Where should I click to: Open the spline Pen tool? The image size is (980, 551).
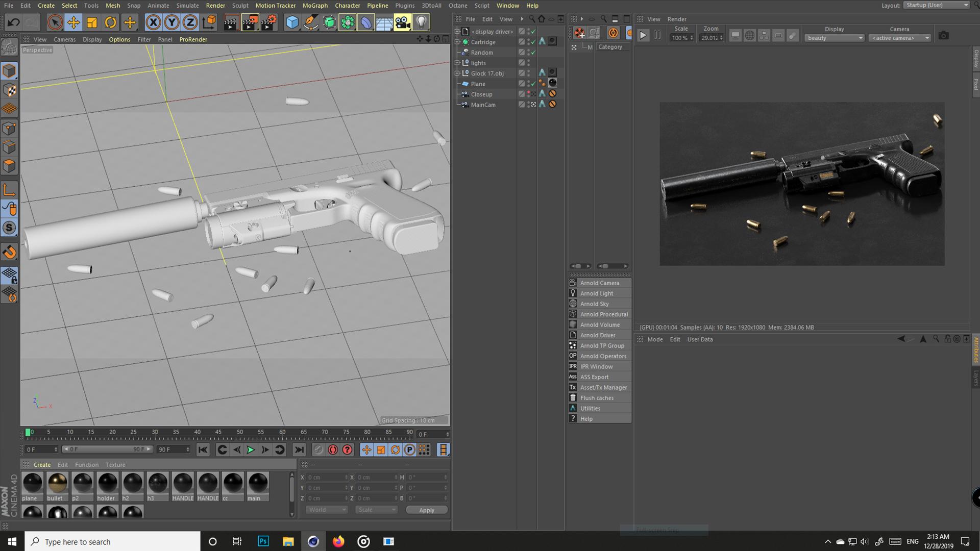310,22
